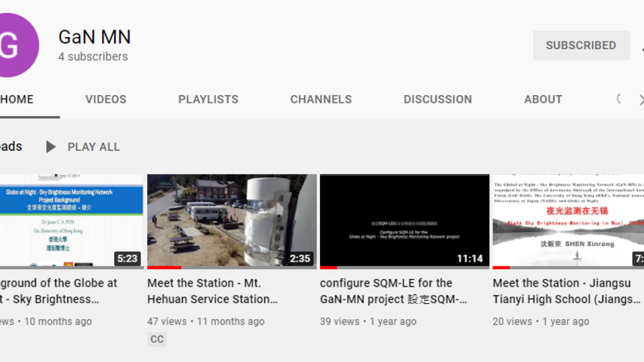Click the red progress bar on the 11:14 video
Screen dimensions: 644x362
(328, 268)
